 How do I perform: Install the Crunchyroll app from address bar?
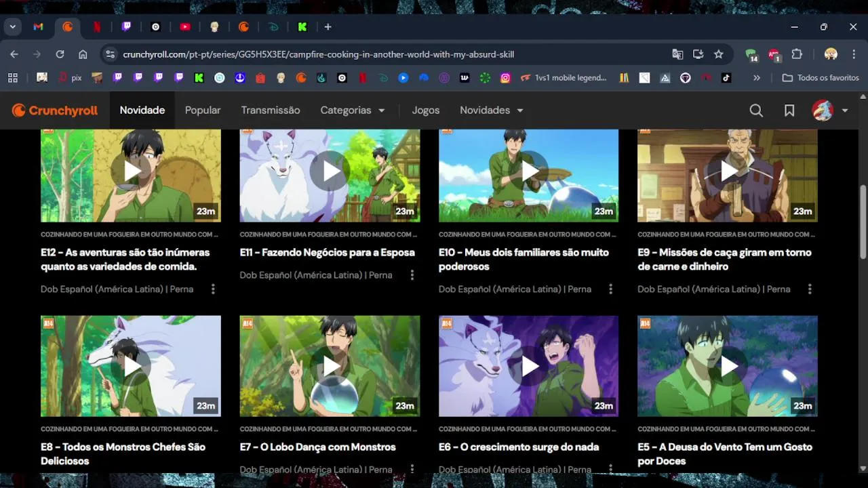coord(698,54)
